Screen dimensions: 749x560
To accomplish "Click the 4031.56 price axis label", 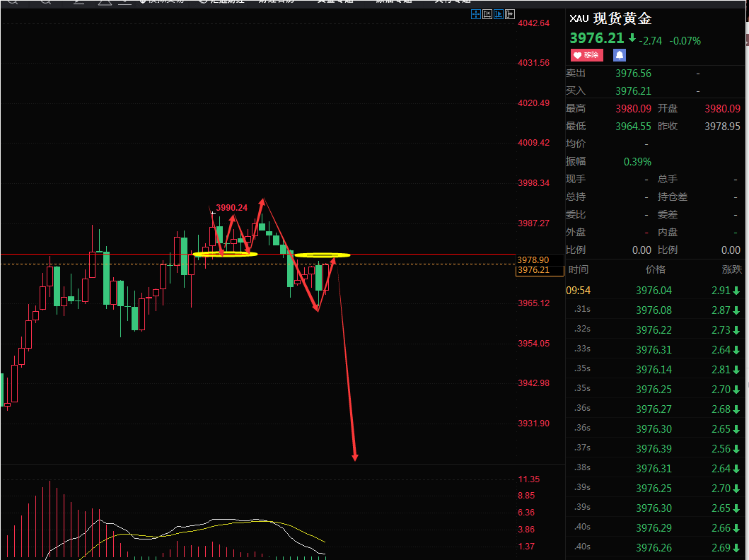I will point(533,63).
